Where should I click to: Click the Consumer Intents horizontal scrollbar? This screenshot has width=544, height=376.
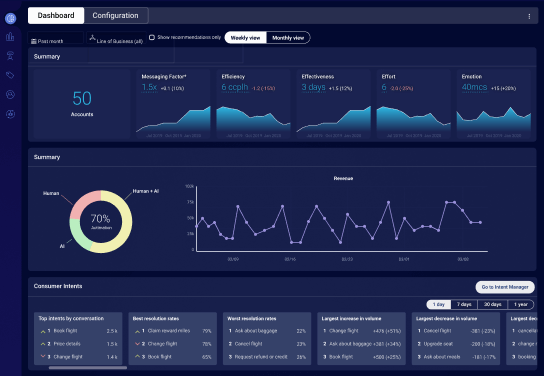click(88, 368)
